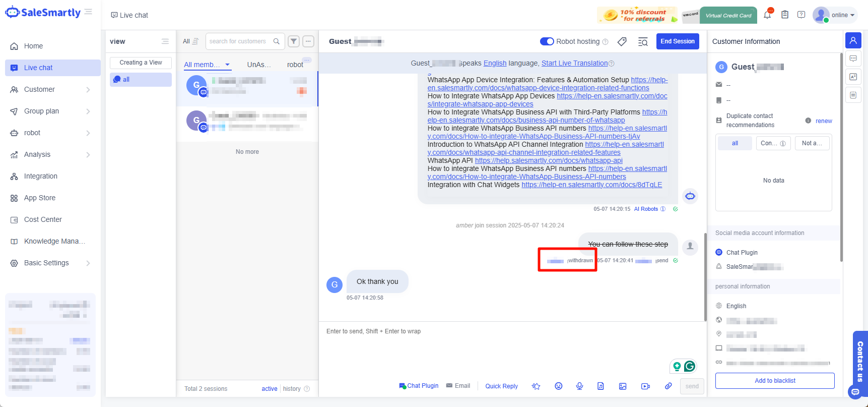Click the search magnifier icon

point(277,41)
